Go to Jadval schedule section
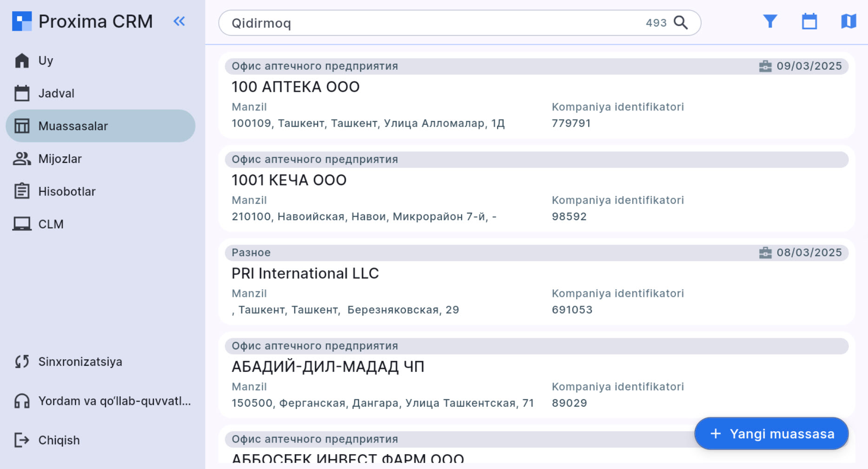Viewport: 868px width, 469px height. (x=56, y=93)
